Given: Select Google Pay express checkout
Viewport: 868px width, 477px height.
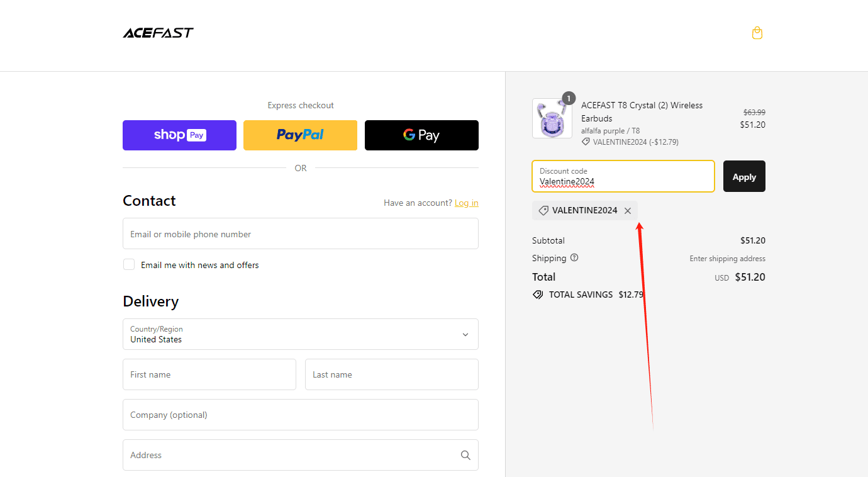Looking at the screenshot, I should coord(421,135).
